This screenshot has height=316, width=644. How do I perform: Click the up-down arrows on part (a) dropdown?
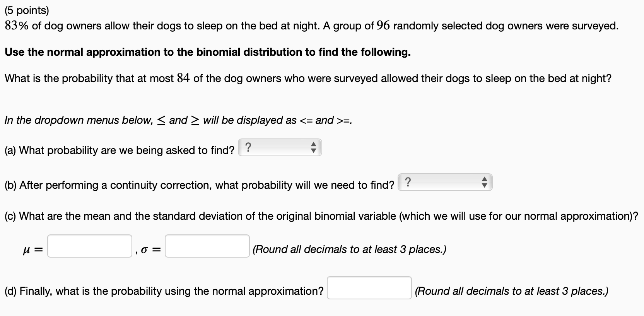(314, 147)
